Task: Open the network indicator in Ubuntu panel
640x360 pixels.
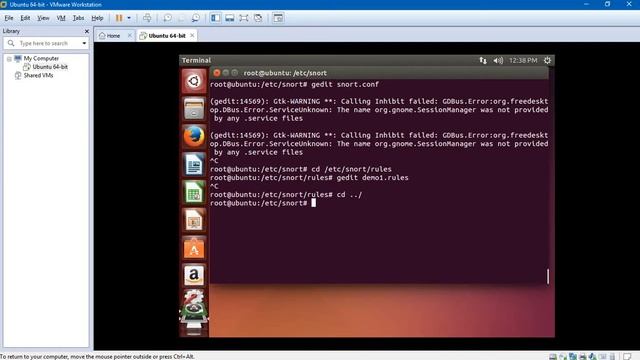Action: (483, 60)
